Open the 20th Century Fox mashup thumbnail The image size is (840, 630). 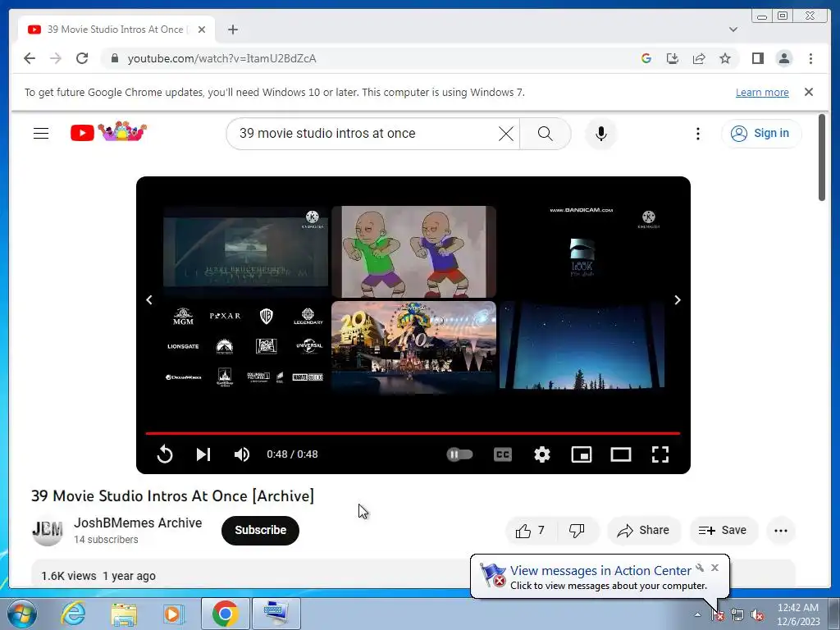[413, 347]
